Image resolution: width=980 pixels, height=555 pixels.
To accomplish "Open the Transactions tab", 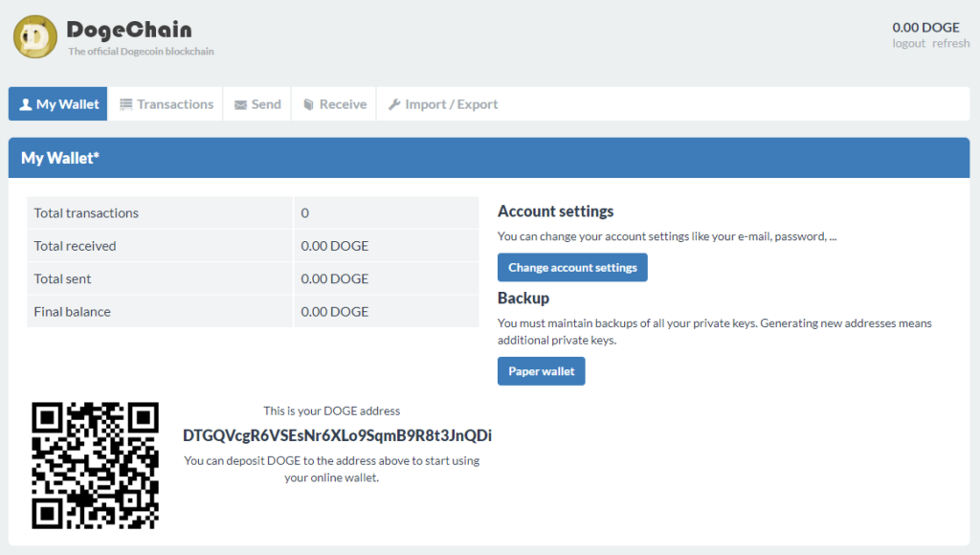I will tap(175, 104).
